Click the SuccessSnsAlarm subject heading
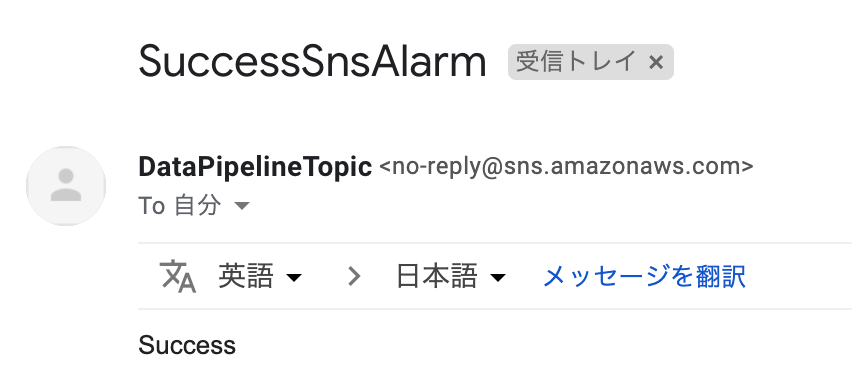The height and width of the screenshot is (386, 852). [312, 62]
